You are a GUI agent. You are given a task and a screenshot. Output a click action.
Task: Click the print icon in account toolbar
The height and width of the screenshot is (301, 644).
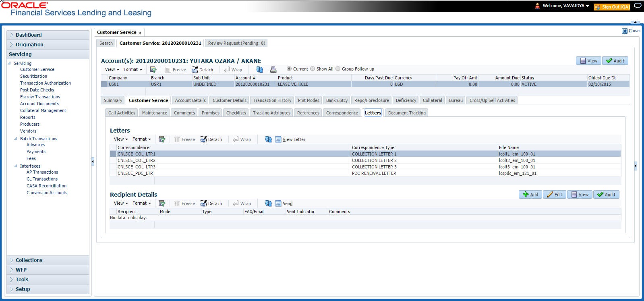pyautogui.click(x=273, y=69)
